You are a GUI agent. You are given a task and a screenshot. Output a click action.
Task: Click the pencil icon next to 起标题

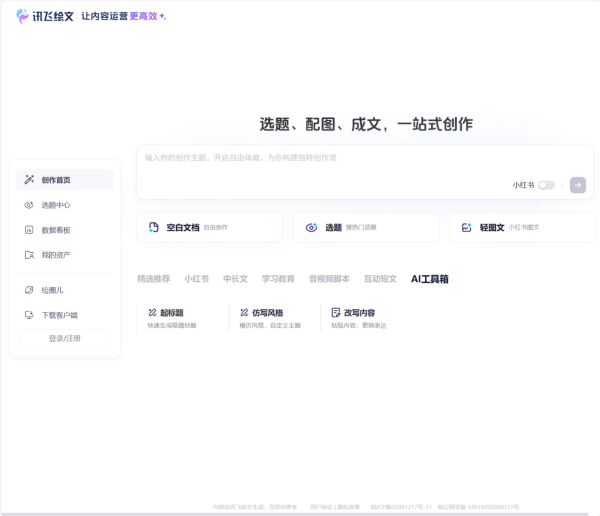coord(152,313)
